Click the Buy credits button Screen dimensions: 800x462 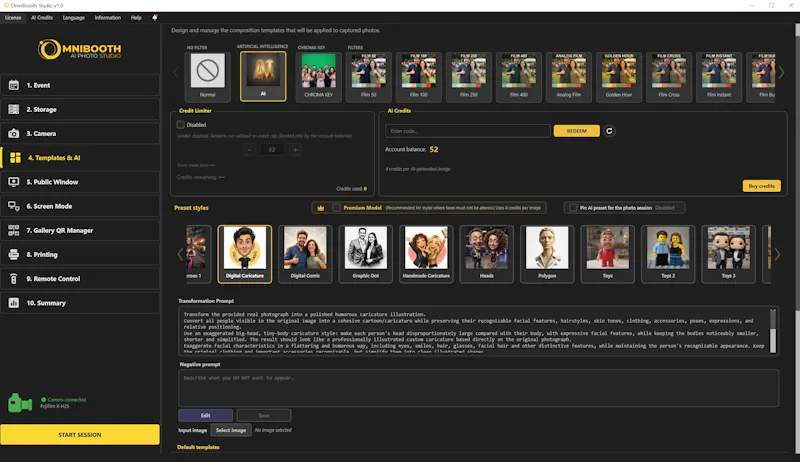coord(761,186)
